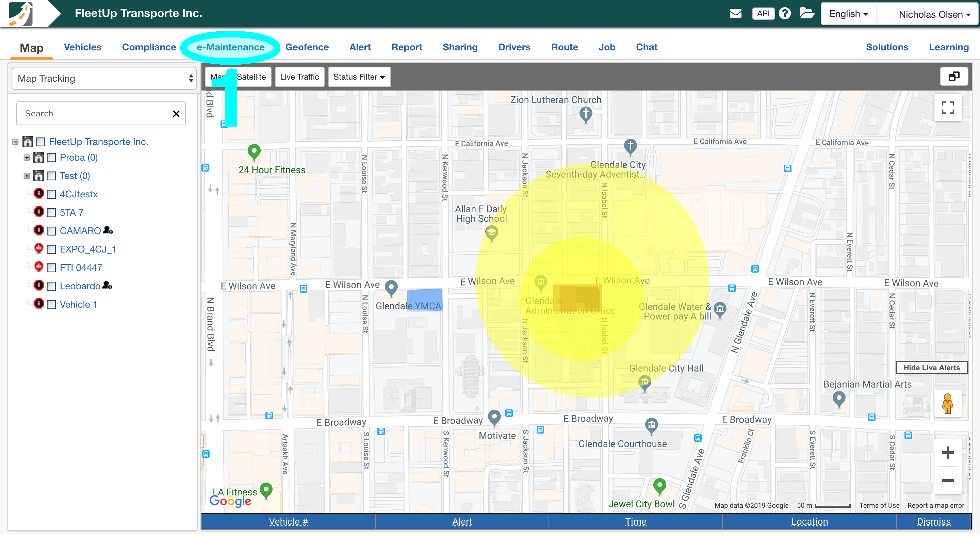
Task: Click Hide Live Alerts button
Action: (x=931, y=368)
